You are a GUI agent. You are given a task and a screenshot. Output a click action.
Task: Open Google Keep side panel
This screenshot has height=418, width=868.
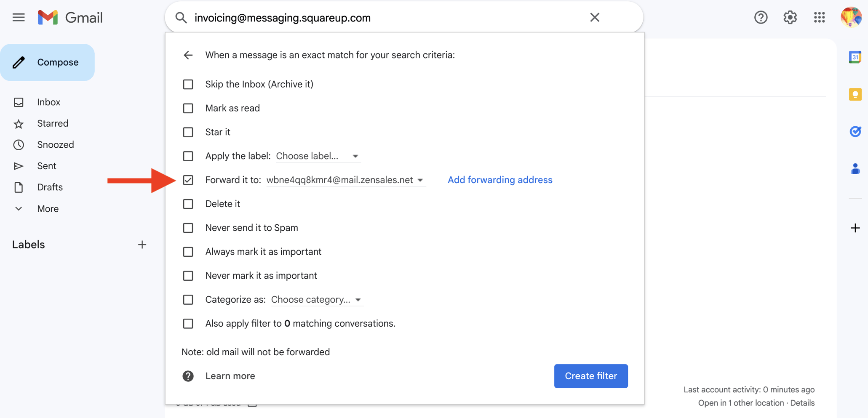coord(855,94)
